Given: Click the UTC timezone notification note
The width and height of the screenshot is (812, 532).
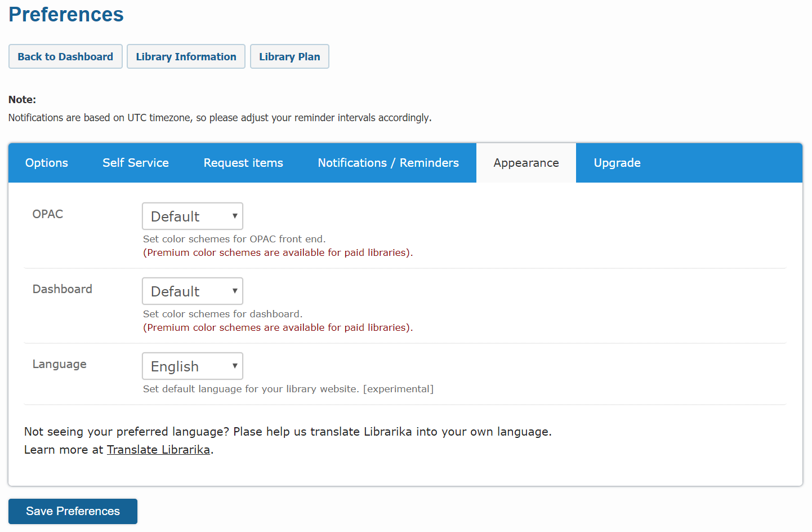Looking at the screenshot, I should pos(220,118).
